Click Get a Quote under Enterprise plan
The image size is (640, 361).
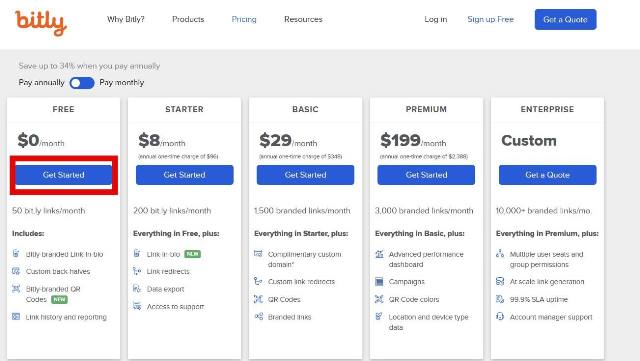click(547, 175)
